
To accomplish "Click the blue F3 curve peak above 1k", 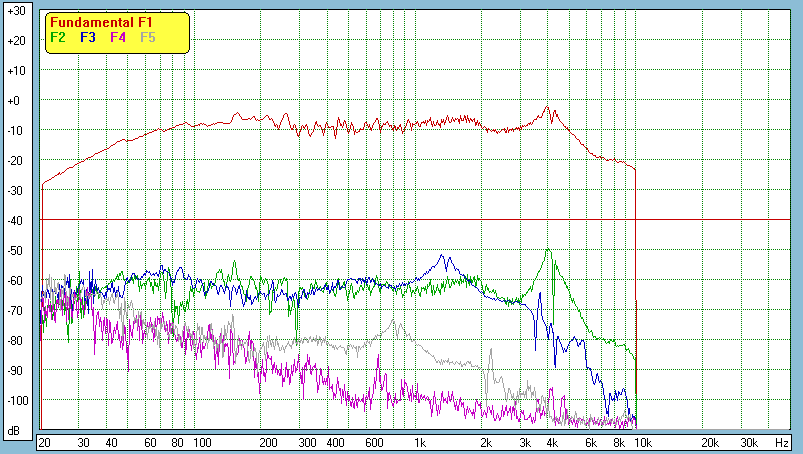I will (x=444, y=256).
